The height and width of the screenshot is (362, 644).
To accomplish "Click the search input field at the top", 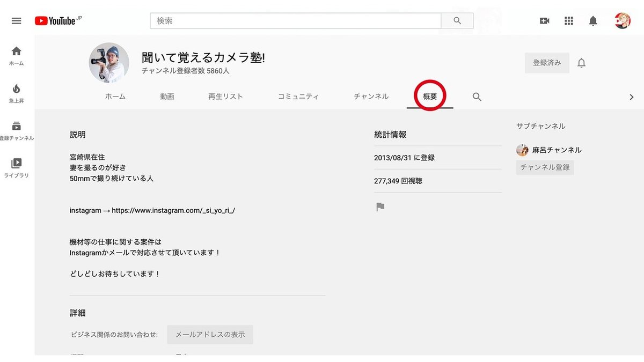I will tap(295, 20).
